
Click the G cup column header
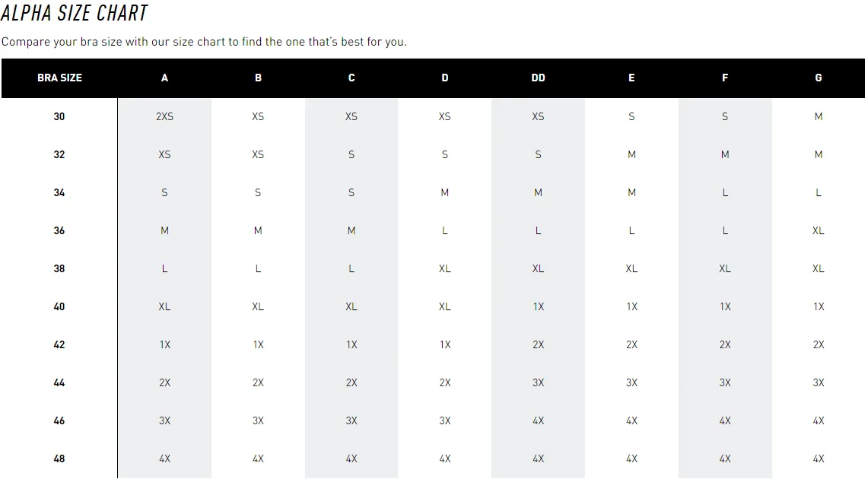[819, 78]
